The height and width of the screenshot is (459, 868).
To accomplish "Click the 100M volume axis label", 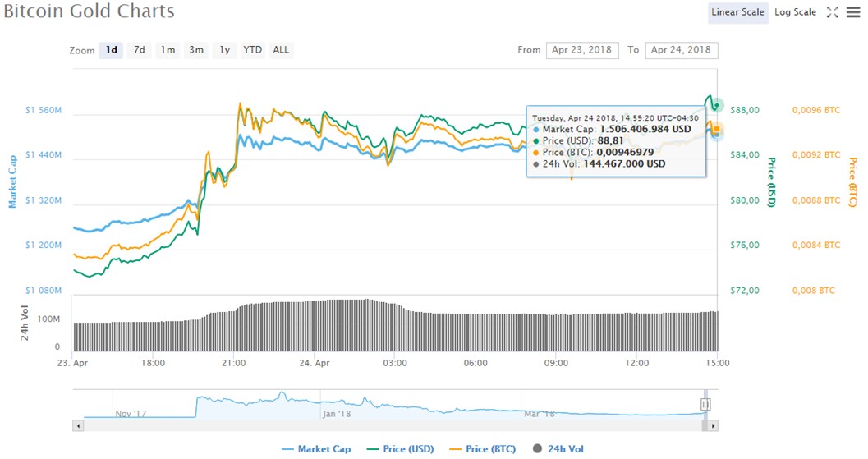I will coord(48,319).
